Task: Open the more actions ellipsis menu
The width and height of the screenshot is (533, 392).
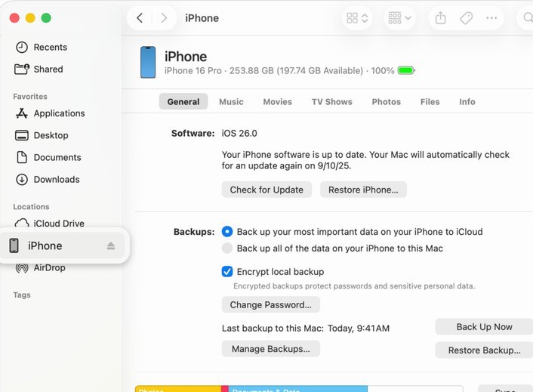Action: click(491, 18)
